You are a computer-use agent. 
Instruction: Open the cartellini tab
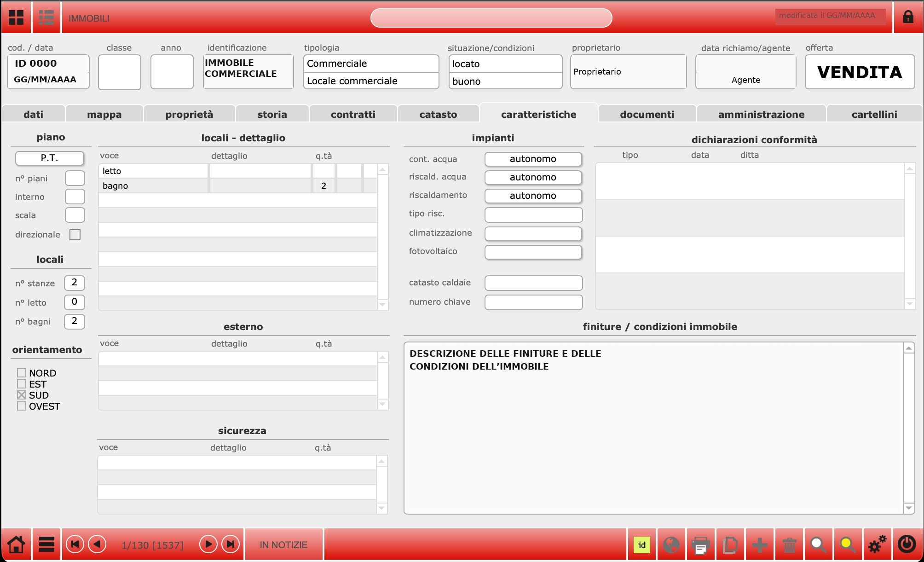pos(874,114)
